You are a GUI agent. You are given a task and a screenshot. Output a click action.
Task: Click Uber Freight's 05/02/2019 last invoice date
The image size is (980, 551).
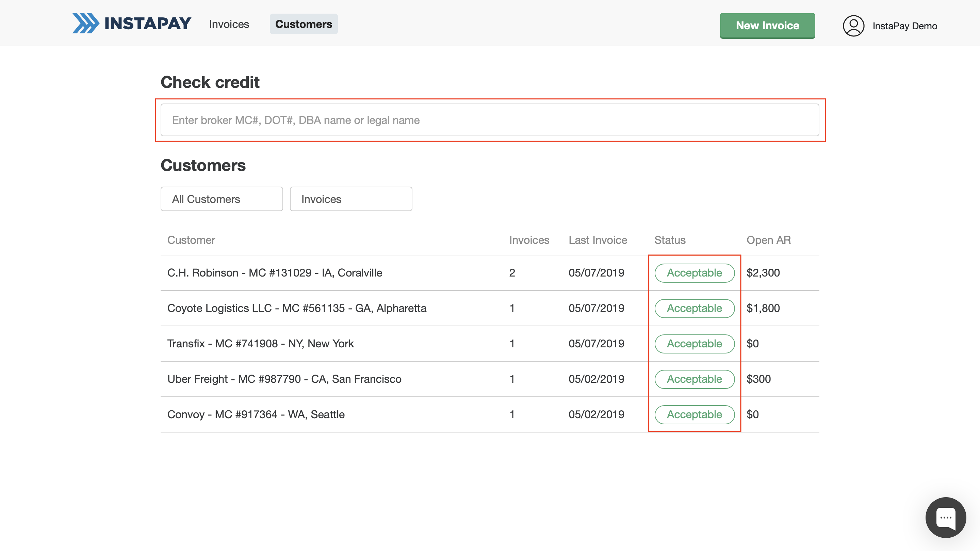pyautogui.click(x=596, y=379)
